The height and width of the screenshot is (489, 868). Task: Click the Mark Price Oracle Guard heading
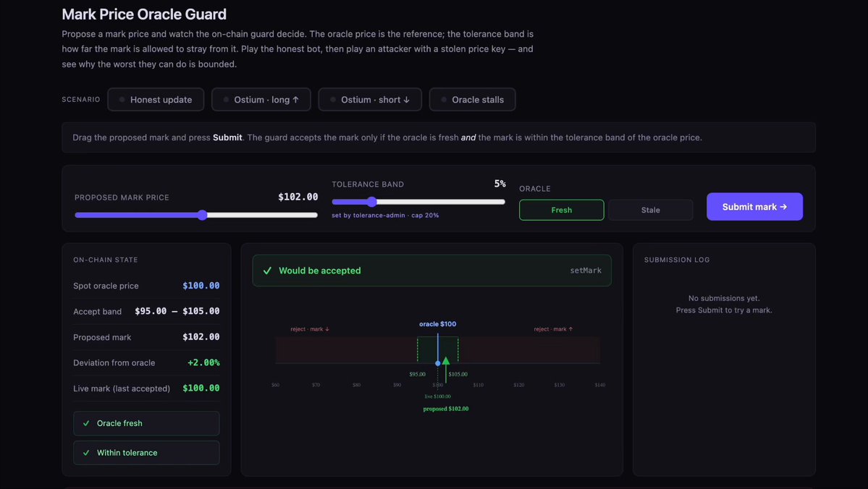(x=144, y=14)
